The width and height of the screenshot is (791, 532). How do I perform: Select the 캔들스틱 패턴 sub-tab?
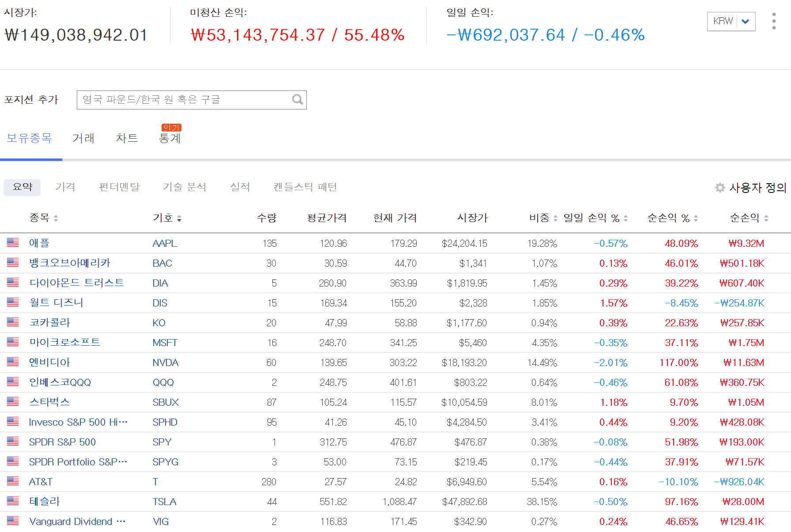point(305,187)
